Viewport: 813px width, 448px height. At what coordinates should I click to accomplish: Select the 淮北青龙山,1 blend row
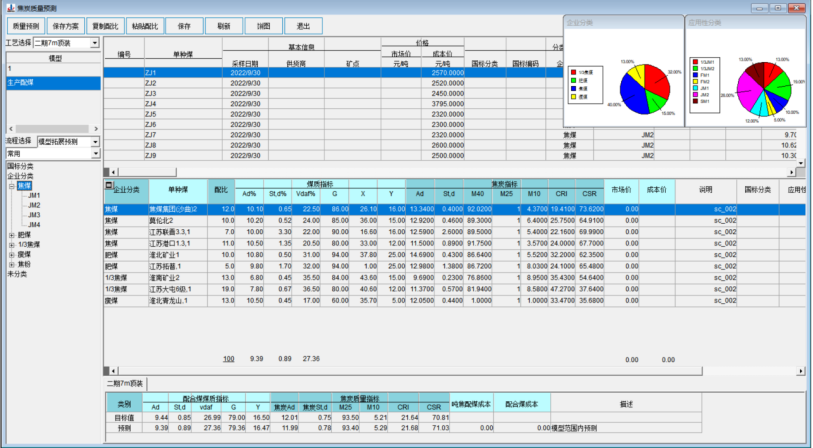(454, 300)
